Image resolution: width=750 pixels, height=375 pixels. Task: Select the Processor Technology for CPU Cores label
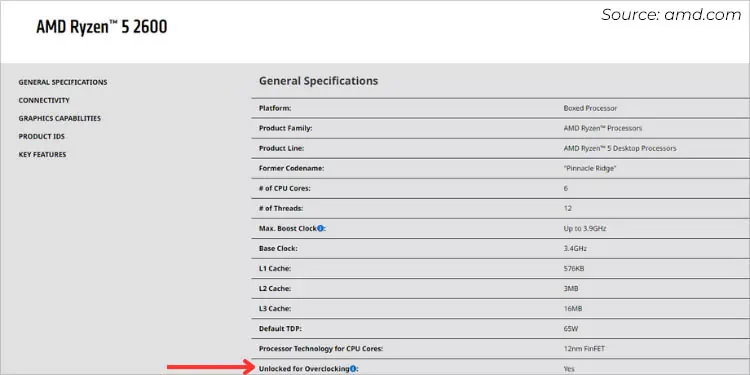click(321, 349)
